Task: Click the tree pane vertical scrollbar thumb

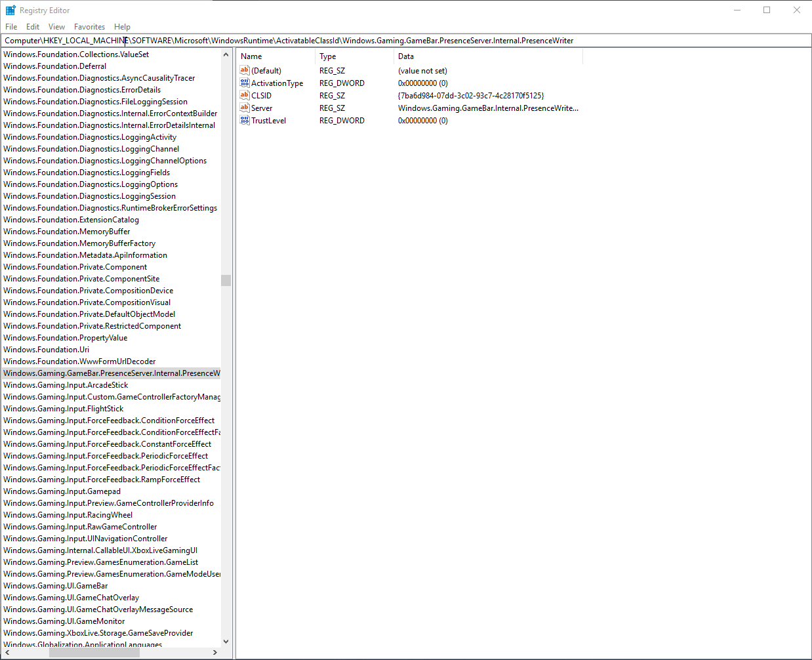Action: click(x=226, y=280)
